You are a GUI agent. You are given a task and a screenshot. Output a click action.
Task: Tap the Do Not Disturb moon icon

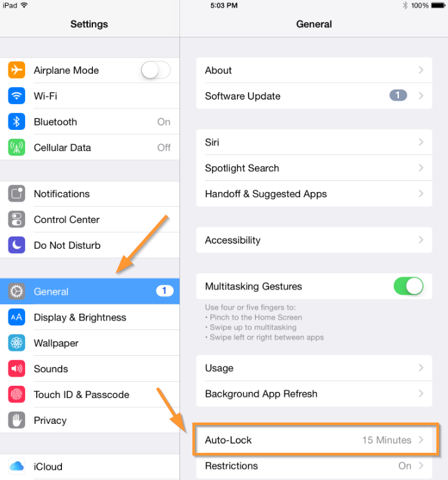(x=17, y=245)
